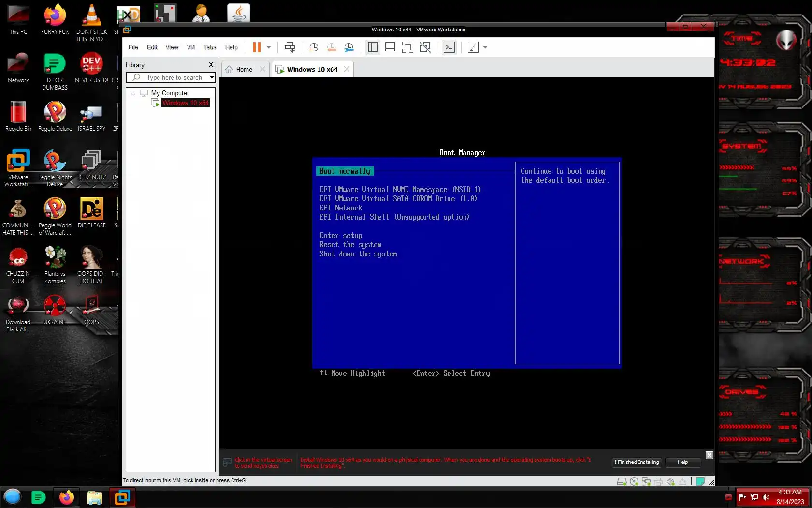This screenshot has width=812, height=508.
Task: Select Windows 10 x64 in the library tree
Action: click(185, 103)
